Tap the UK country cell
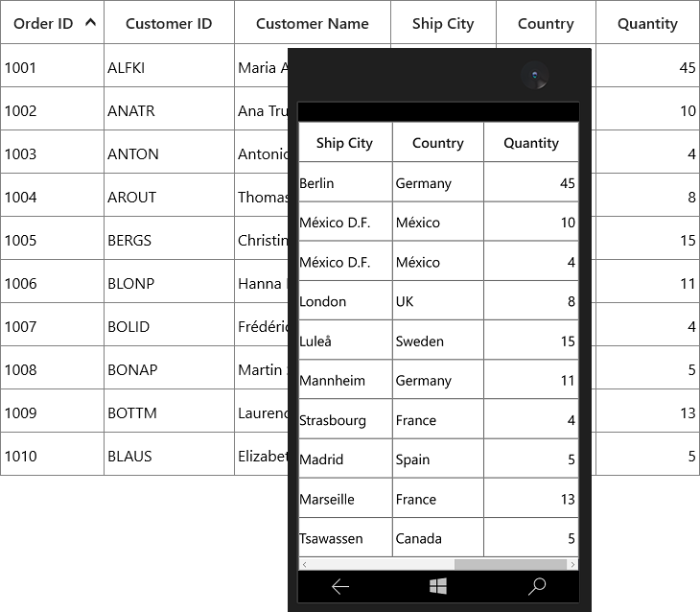This screenshot has height=612, width=700. 438,300
